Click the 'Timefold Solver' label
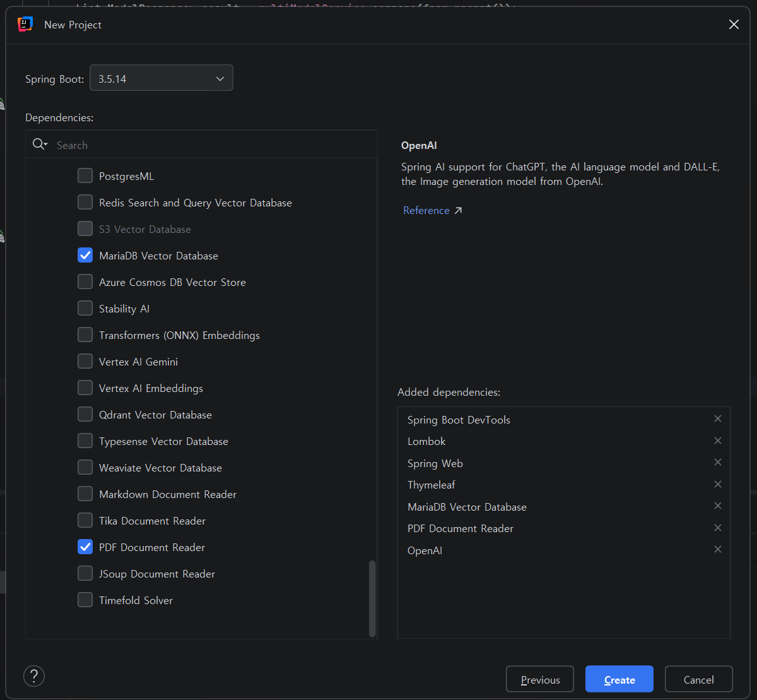The height and width of the screenshot is (700, 757). 136,600
